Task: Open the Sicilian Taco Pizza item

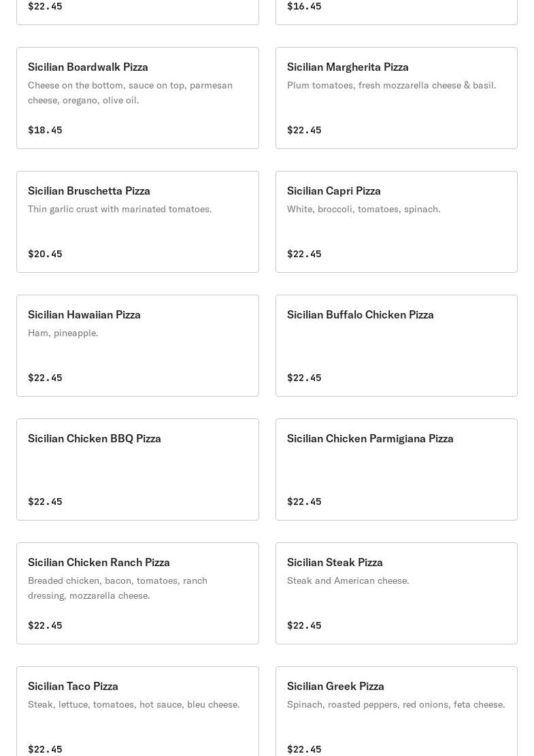Action: coord(137,712)
